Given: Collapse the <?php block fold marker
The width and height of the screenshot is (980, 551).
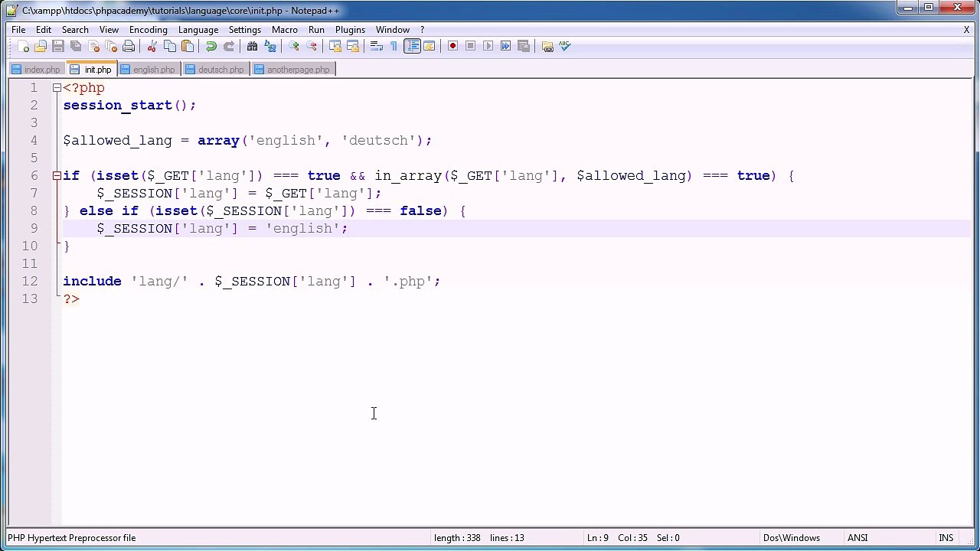Looking at the screenshot, I should click(57, 88).
